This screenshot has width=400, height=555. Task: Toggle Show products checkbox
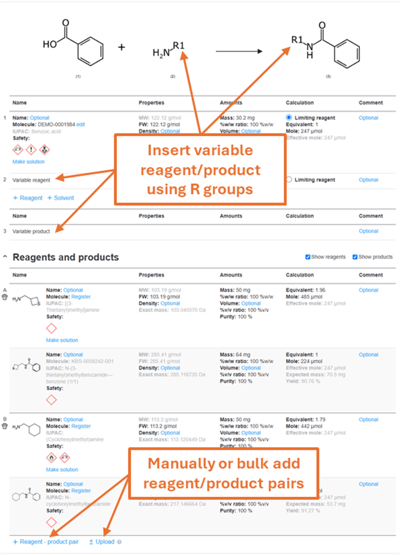point(355,257)
